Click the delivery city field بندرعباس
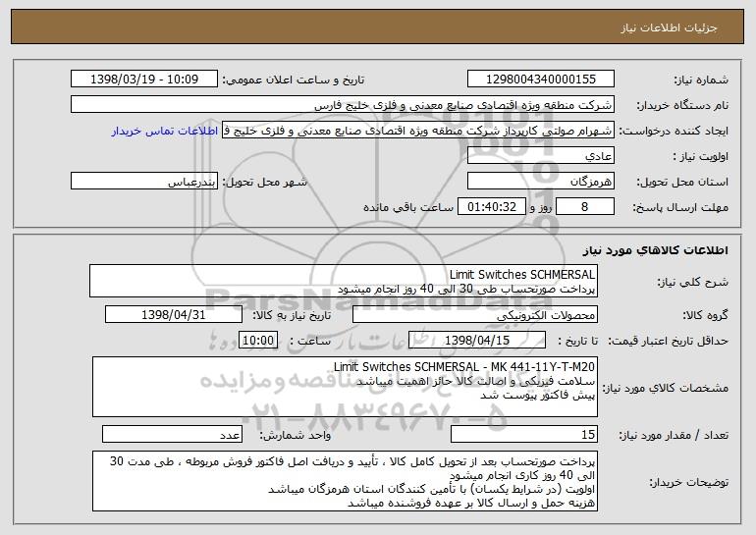Image resolution: width=756 pixels, height=535 pixels. 144,181
